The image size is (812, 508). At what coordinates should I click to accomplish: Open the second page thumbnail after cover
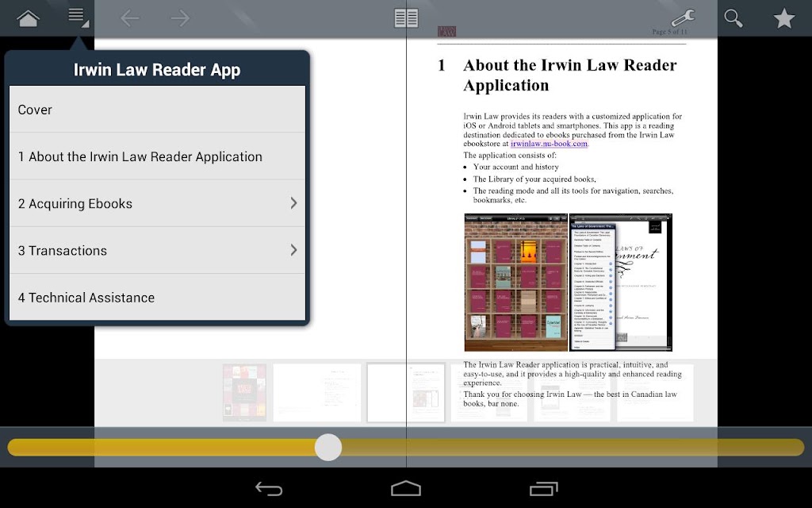tap(317, 392)
